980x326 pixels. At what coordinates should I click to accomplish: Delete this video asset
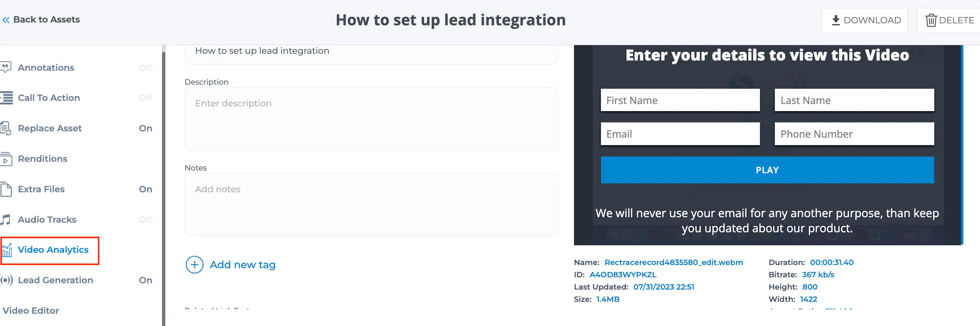click(949, 20)
